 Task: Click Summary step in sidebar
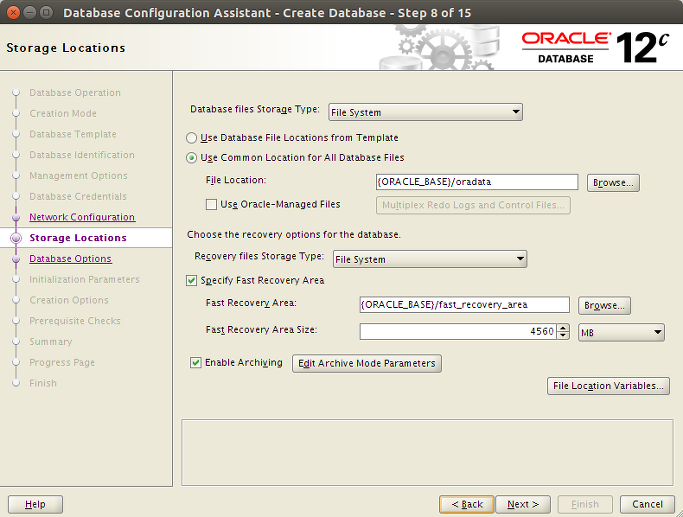[x=51, y=341]
